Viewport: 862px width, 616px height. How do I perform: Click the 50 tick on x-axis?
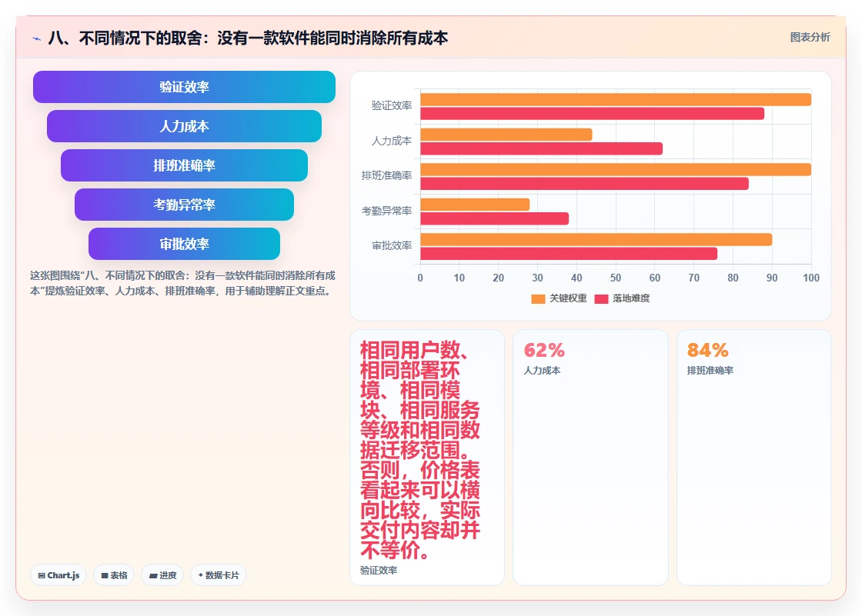point(616,278)
